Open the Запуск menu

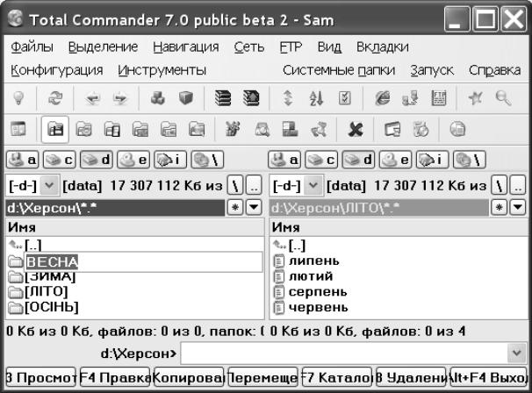[x=432, y=70]
